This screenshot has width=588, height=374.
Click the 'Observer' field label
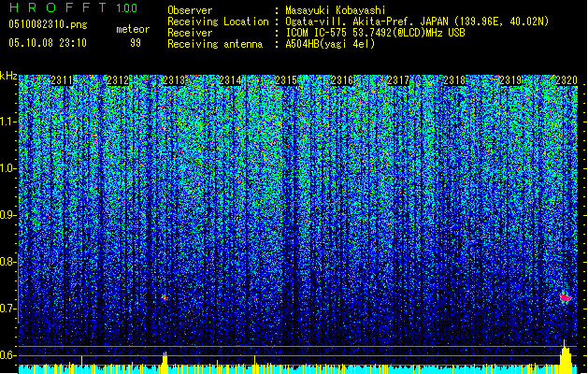click(x=190, y=10)
